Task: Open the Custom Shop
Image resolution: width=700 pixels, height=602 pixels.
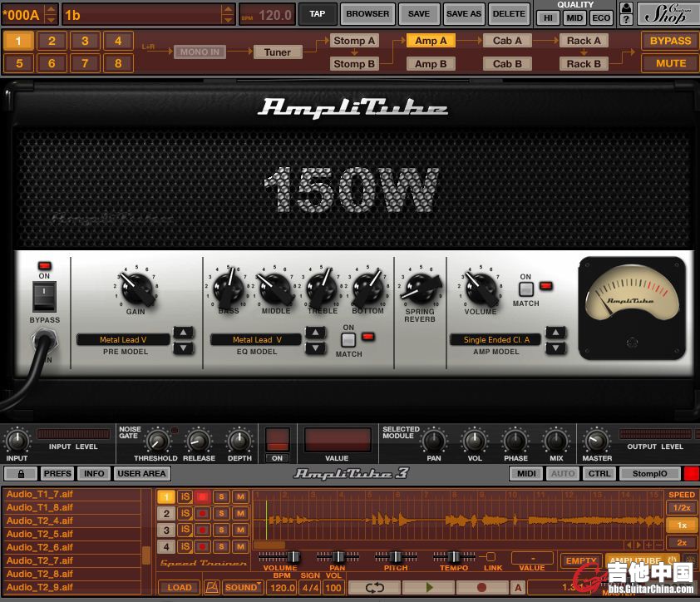Action: click(x=667, y=13)
